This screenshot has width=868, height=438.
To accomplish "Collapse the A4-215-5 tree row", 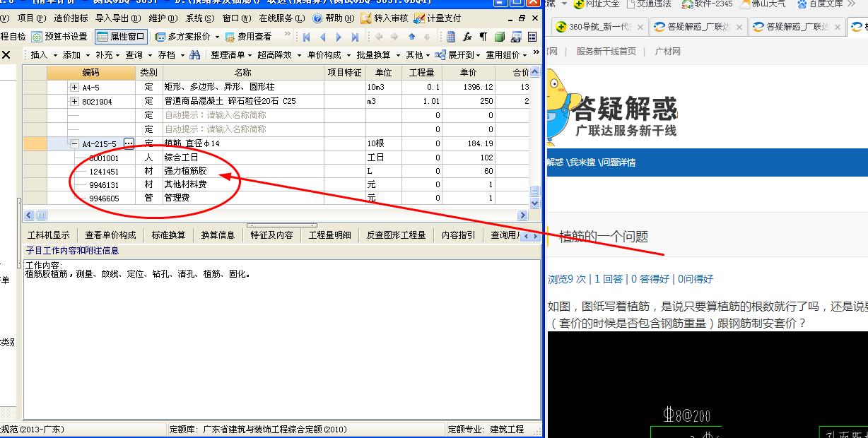I will pos(74,143).
